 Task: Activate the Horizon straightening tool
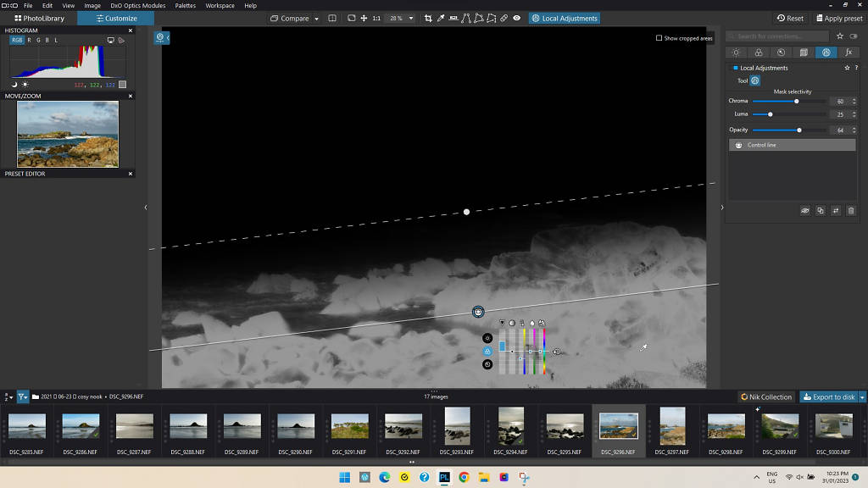(x=453, y=18)
